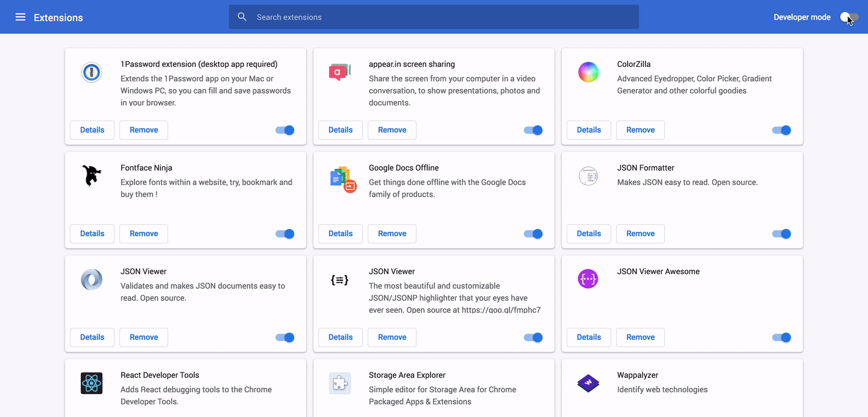This screenshot has width=868, height=417.
Task: Click 'Advanced Eyedropper, Color Picker' description
Action: (x=694, y=84)
